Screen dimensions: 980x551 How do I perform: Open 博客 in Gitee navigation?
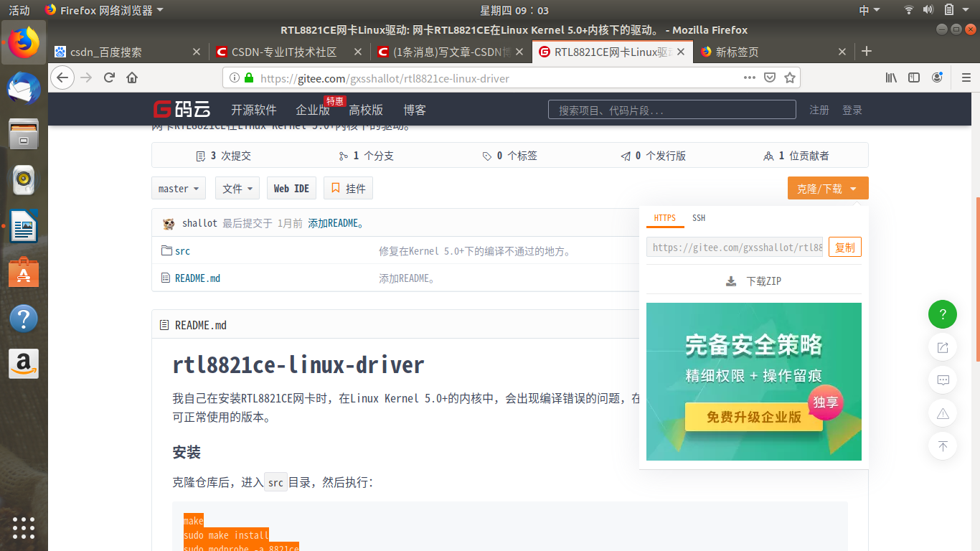click(x=415, y=110)
